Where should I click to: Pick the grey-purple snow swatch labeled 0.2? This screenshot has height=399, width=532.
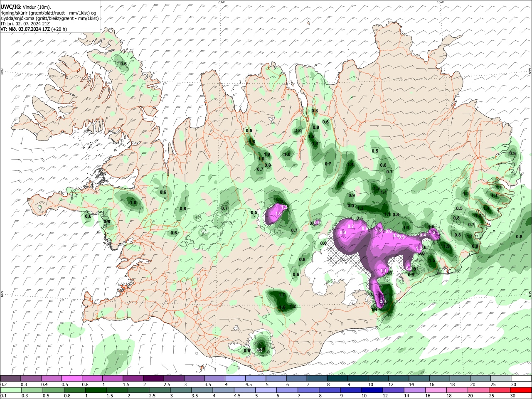[x=10, y=379]
